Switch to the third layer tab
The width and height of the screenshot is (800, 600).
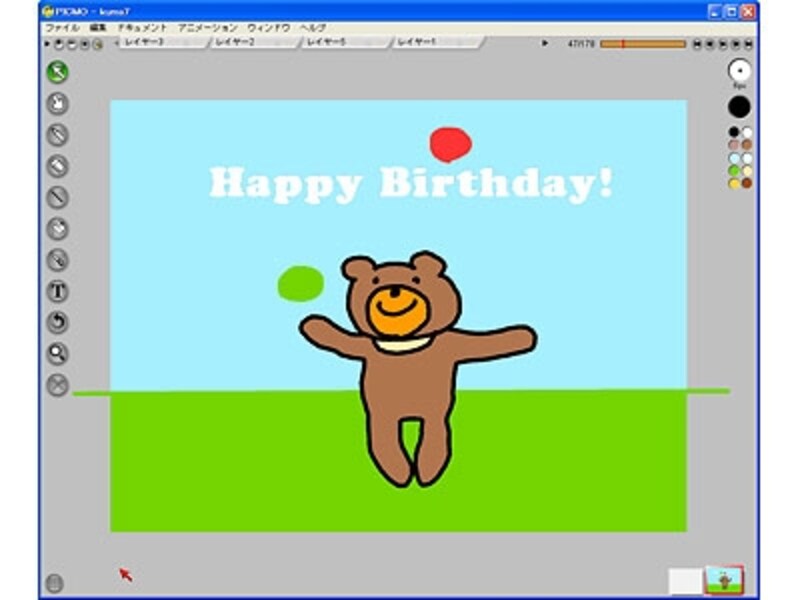345,42
